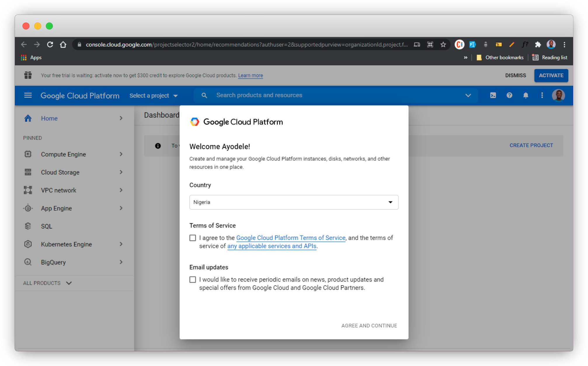Open the Help question mark icon
Screen dimensions: 588x366
tap(509, 95)
